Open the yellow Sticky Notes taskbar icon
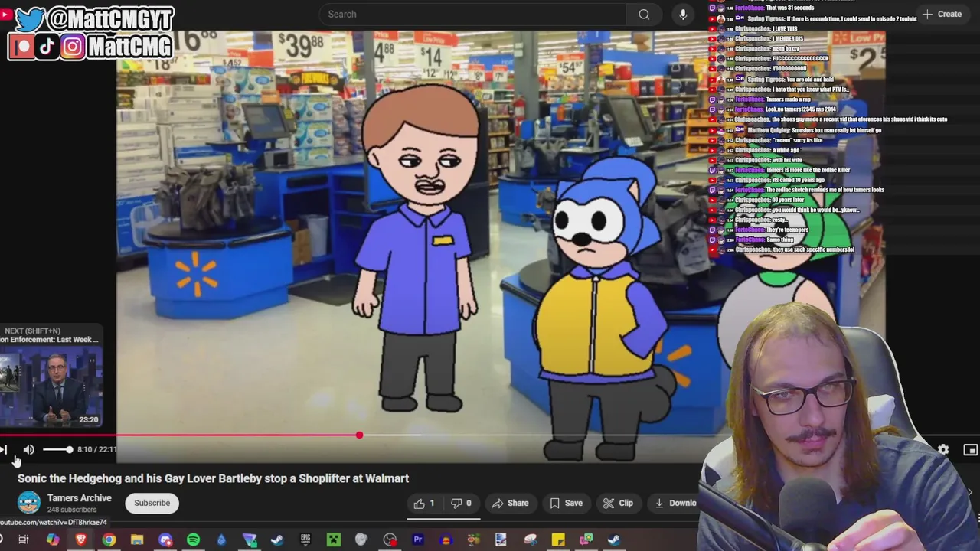The width and height of the screenshot is (980, 551). (558, 540)
